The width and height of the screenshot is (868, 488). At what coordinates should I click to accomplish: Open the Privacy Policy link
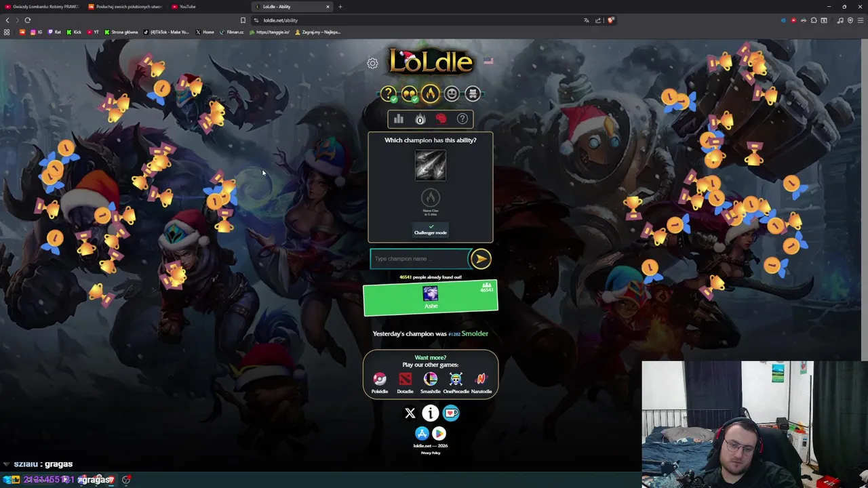click(431, 453)
